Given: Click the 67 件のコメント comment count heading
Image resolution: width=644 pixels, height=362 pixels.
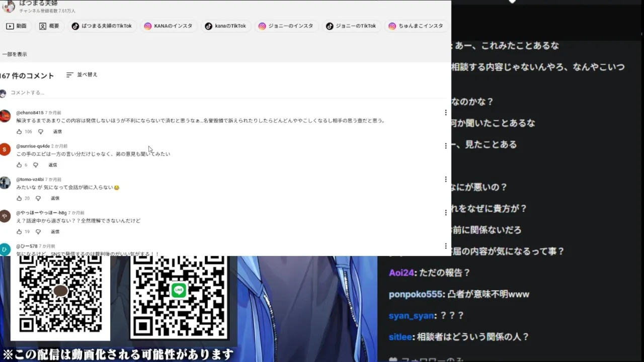Looking at the screenshot, I should click(27, 76).
